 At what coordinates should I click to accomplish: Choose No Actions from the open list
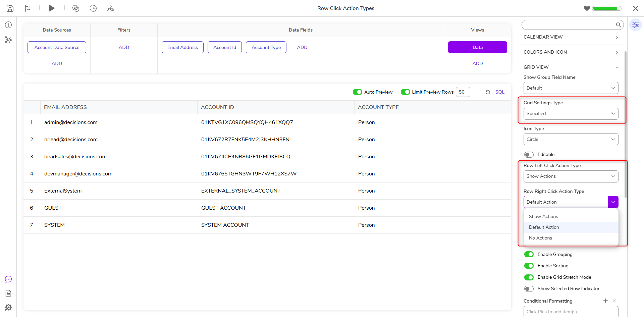coord(571,238)
